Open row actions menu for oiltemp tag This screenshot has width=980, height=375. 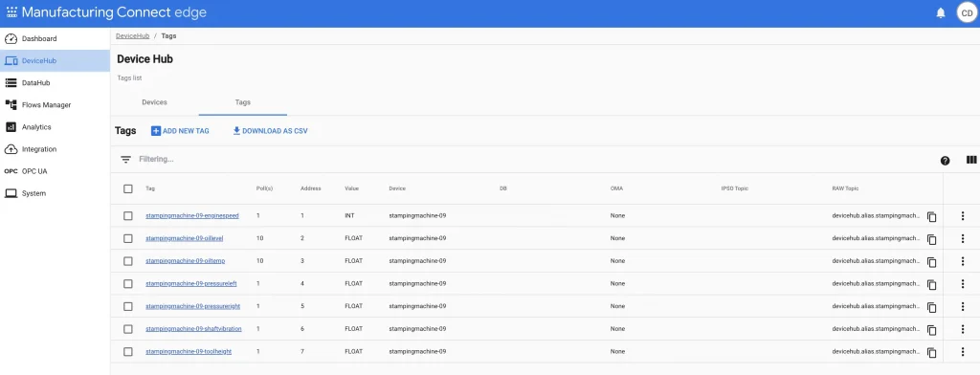click(x=963, y=260)
